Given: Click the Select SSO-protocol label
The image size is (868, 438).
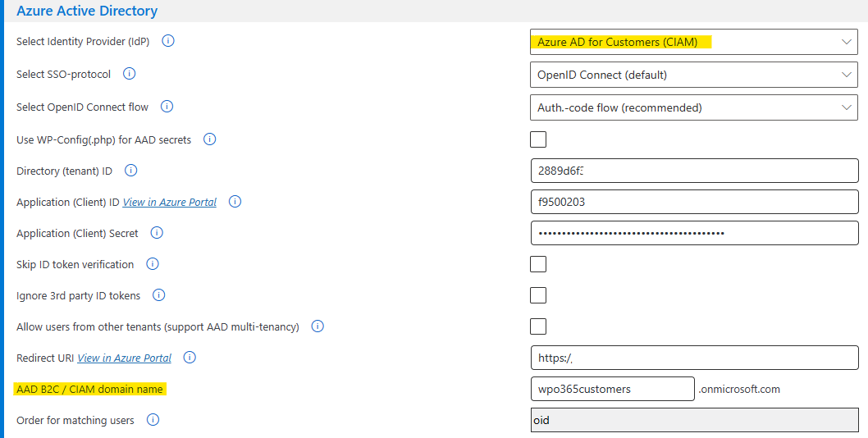Looking at the screenshot, I should click(64, 74).
